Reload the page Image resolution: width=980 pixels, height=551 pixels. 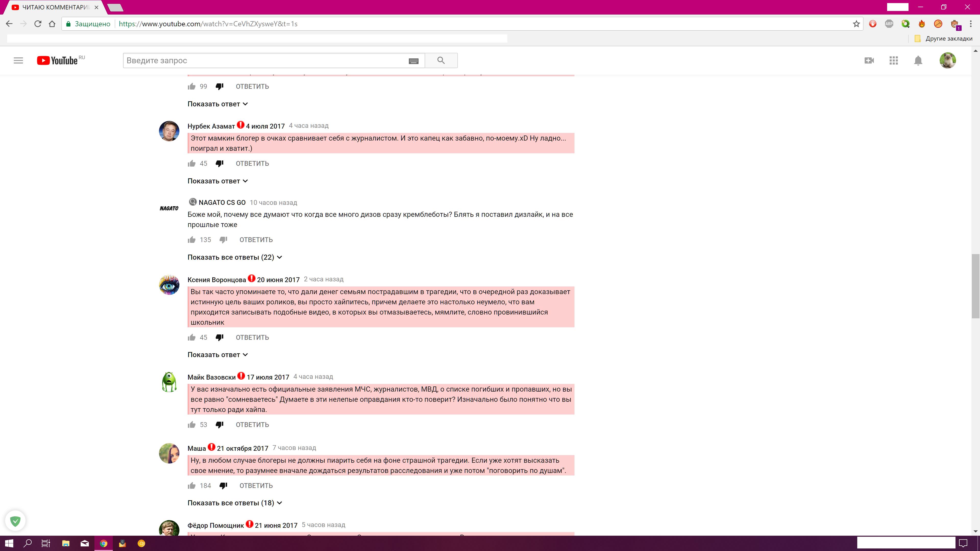[38, 23]
